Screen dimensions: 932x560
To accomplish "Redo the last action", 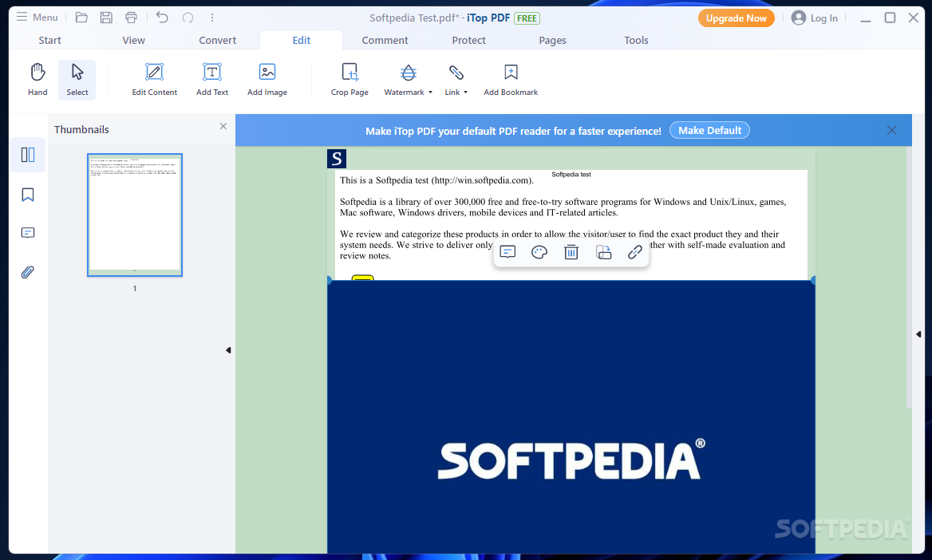I will click(188, 18).
